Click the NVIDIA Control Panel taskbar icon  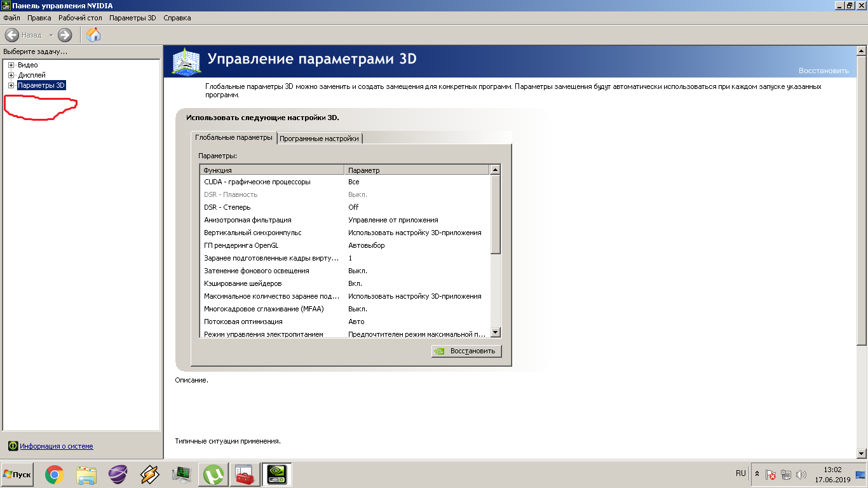tap(277, 474)
